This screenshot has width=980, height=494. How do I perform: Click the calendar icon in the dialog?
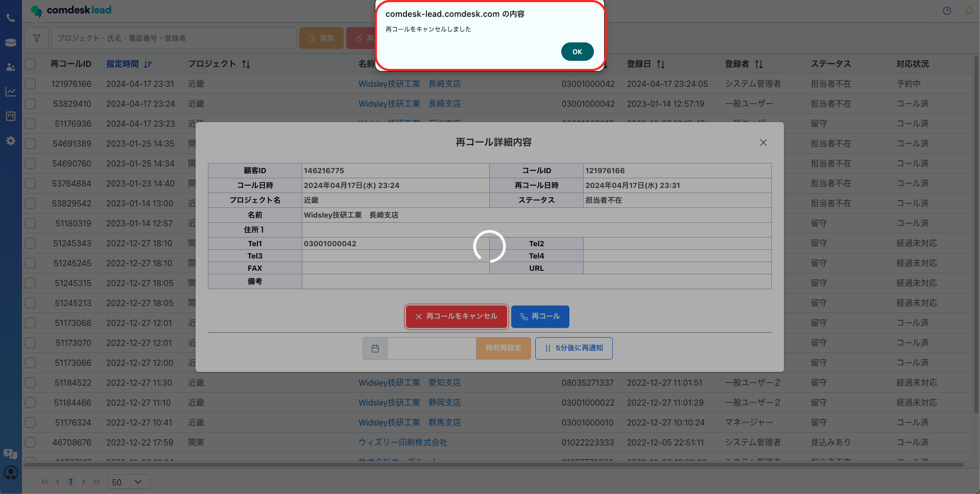(375, 348)
